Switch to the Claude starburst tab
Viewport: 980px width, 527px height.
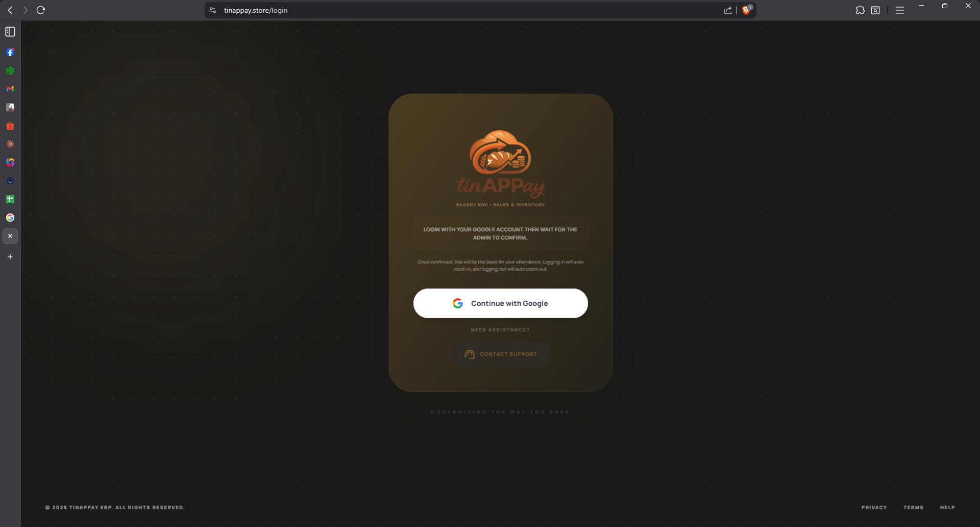pos(10,144)
